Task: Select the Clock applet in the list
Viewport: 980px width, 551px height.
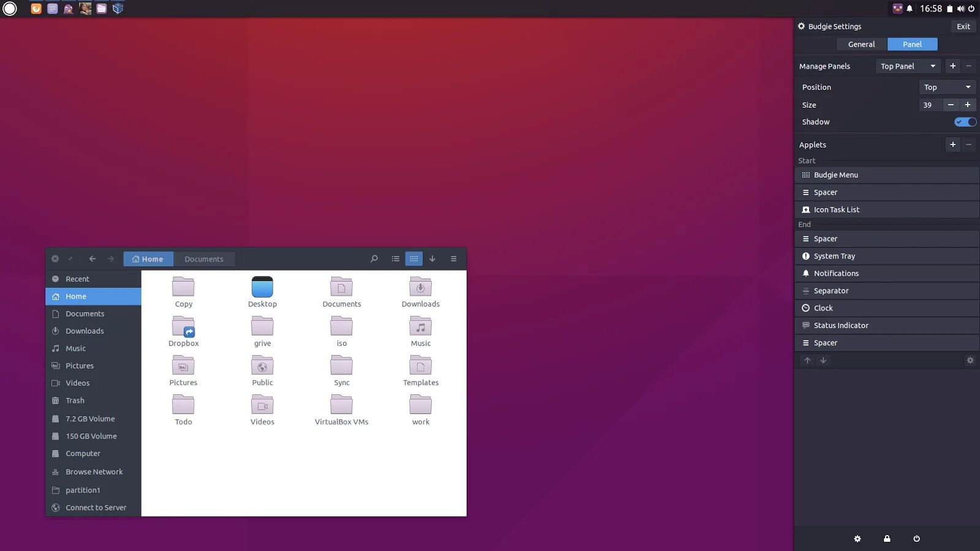Action: tap(887, 308)
